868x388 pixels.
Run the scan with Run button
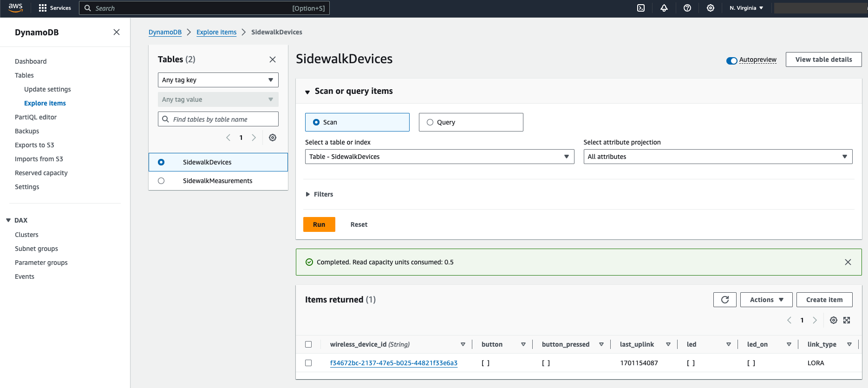(319, 224)
